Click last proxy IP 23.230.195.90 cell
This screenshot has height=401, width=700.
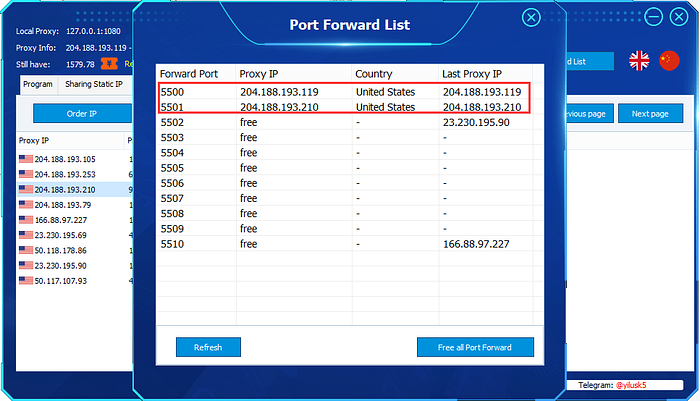coord(476,122)
